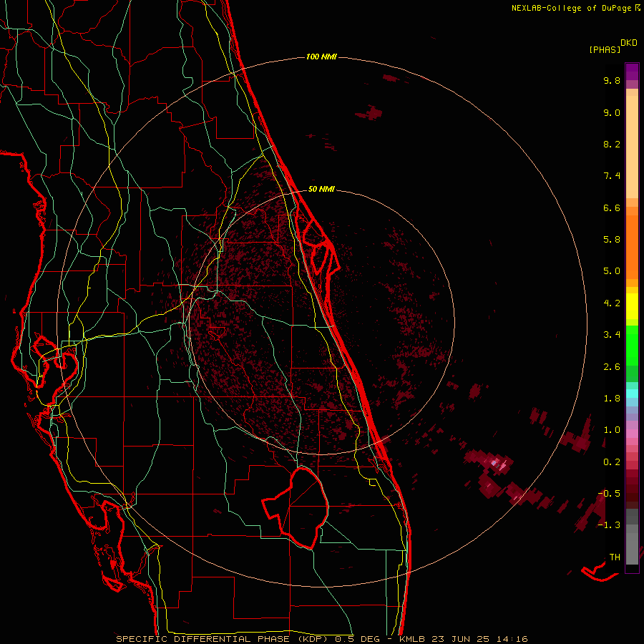The width and height of the screenshot is (644, 644).
Task: Pick the cyan color bar segment
Action: click(632, 394)
